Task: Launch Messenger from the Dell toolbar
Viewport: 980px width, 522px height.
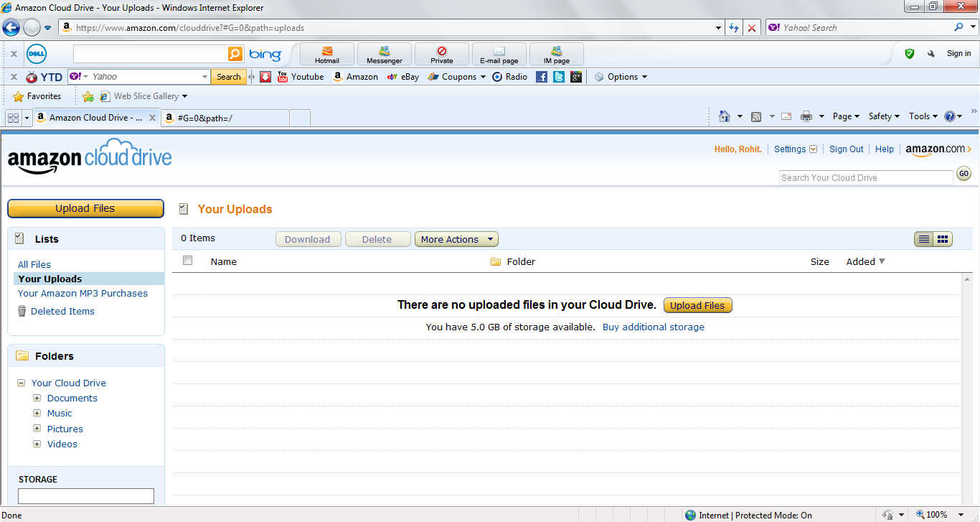Action: coord(385,55)
